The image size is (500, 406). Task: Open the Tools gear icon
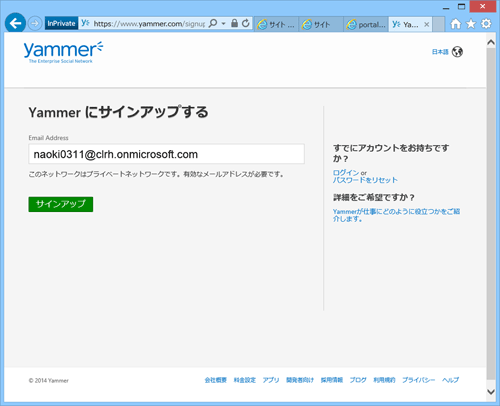pyautogui.click(x=486, y=24)
